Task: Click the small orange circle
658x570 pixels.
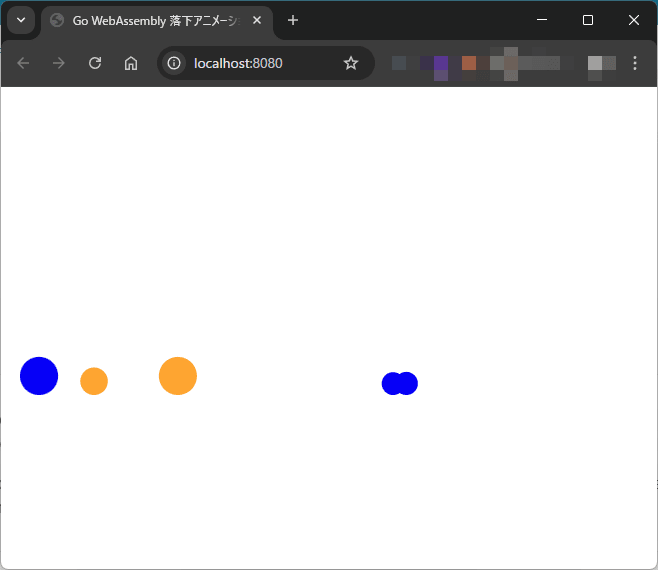Action: tap(94, 381)
